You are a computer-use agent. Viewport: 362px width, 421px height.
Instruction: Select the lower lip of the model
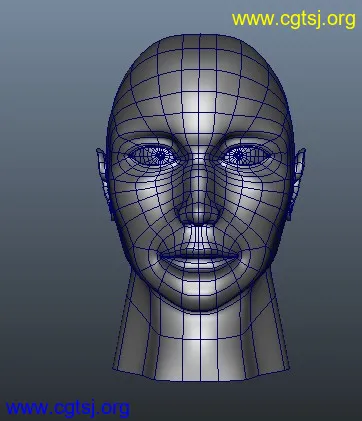click(199, 264)
